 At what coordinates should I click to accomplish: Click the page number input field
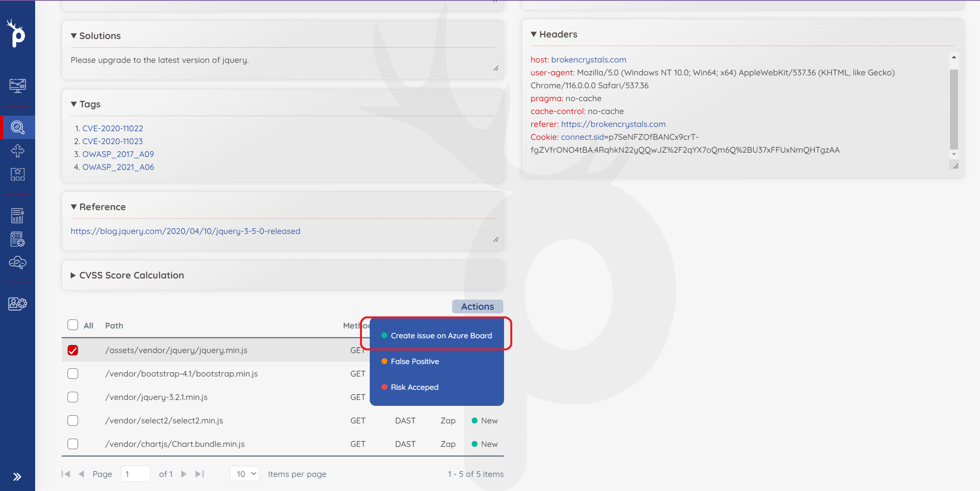(135, 474)
